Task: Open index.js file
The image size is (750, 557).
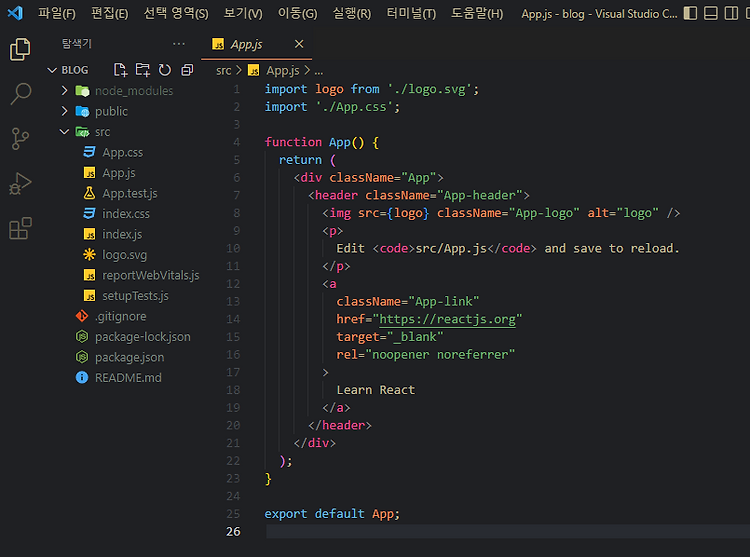Action: pyautogui.click(x=122, y=234)
